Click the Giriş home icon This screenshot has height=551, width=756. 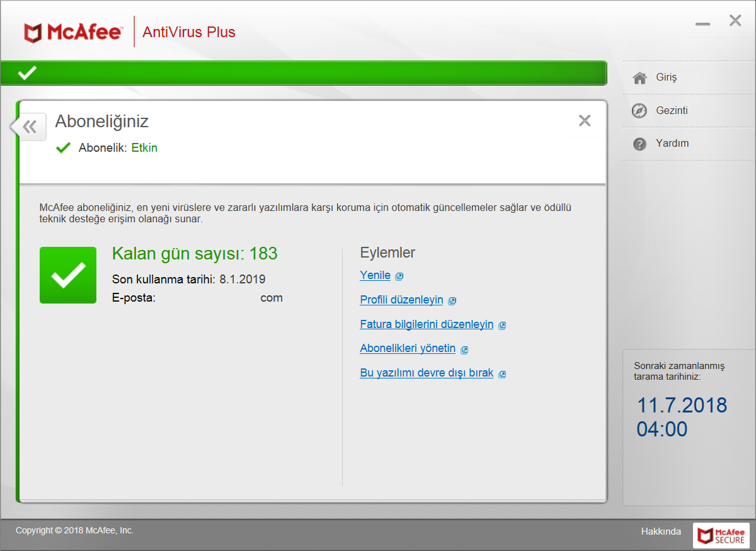click(639, 78)
